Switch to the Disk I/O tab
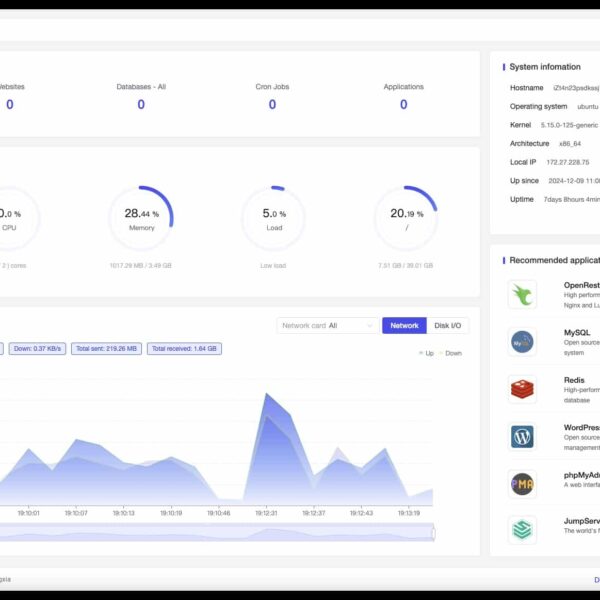This screenshot has height=600, width=600. click(448, 325)
